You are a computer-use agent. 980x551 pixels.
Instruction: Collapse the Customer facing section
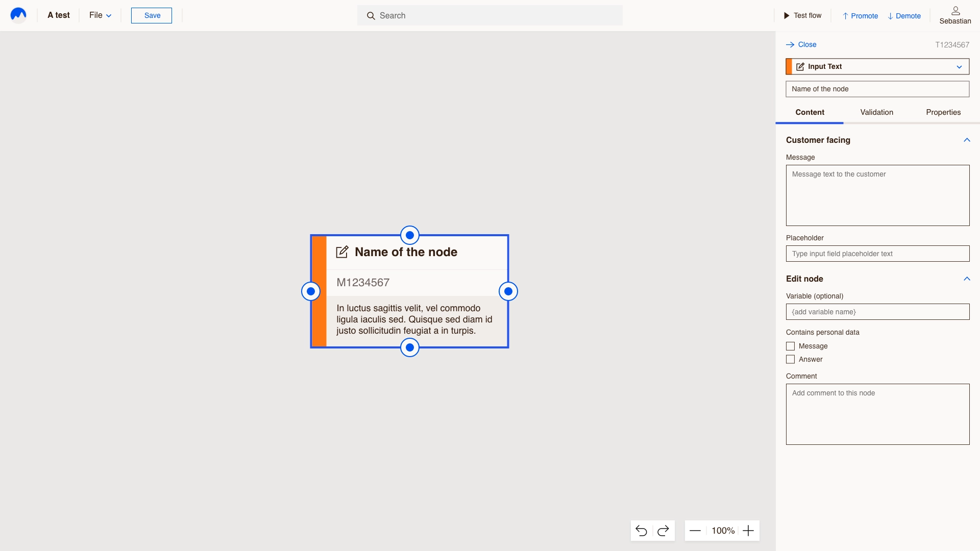[x=967, y=140]
